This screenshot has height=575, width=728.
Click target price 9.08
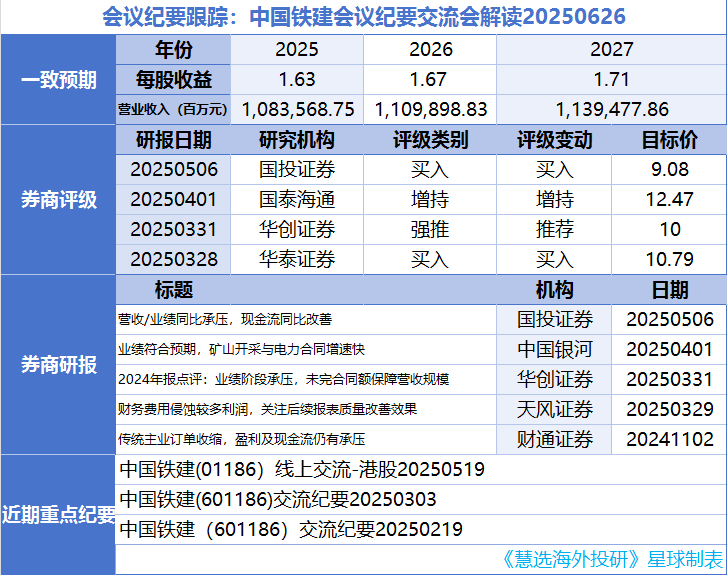coord(669,170)
